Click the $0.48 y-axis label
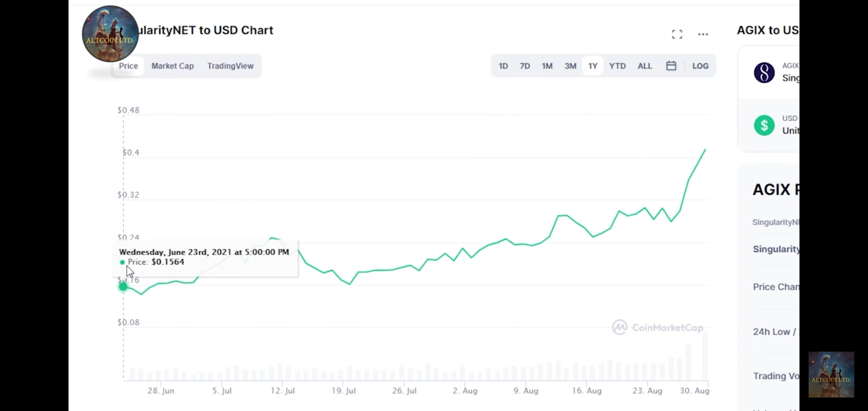868x411 pixels. (128, 110)
